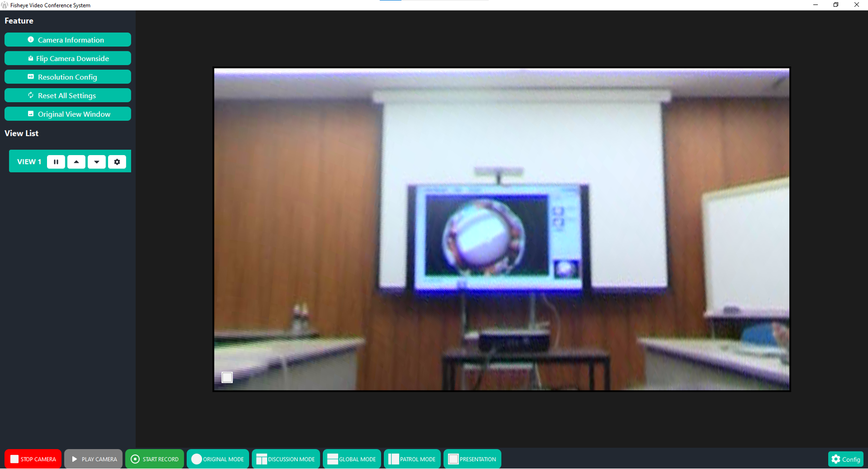The height and width of the screenshot is (469, 868).
Task: Click the camera video feed
Action: pos(502,229)
